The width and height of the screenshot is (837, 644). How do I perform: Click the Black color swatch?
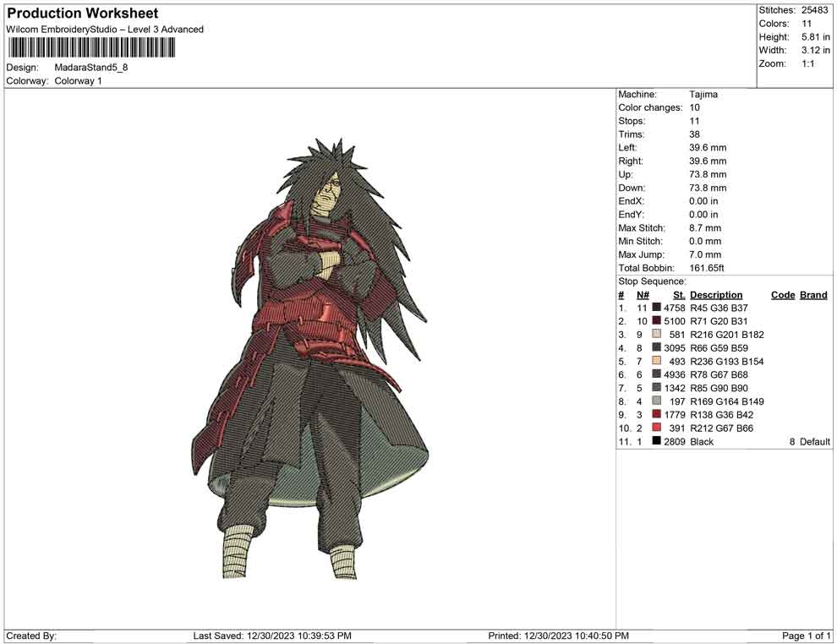click(657, 440)
